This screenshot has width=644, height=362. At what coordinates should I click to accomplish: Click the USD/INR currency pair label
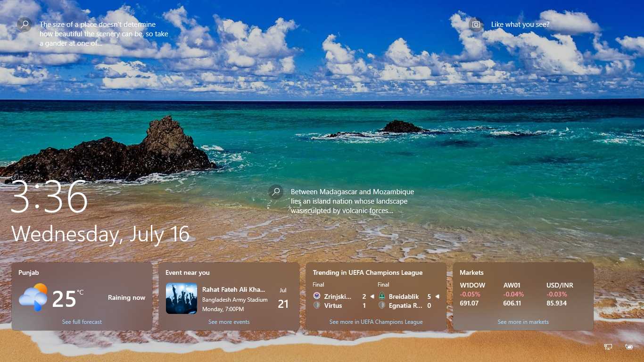tap(560, 285)
